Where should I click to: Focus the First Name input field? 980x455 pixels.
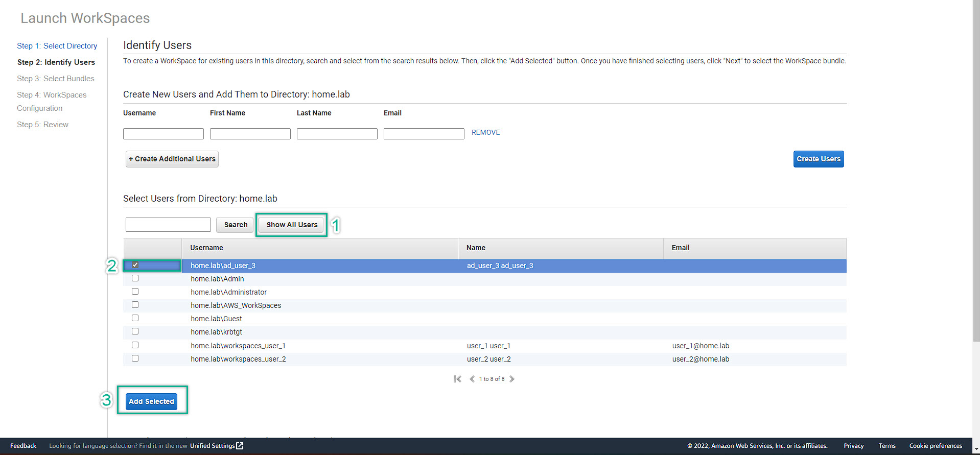250,134
